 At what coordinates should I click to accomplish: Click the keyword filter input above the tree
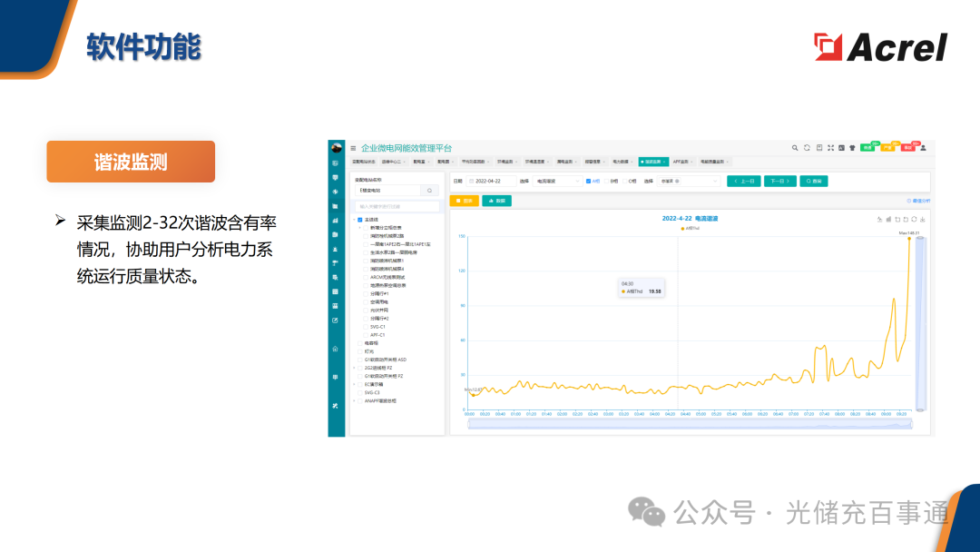point(397,206)
